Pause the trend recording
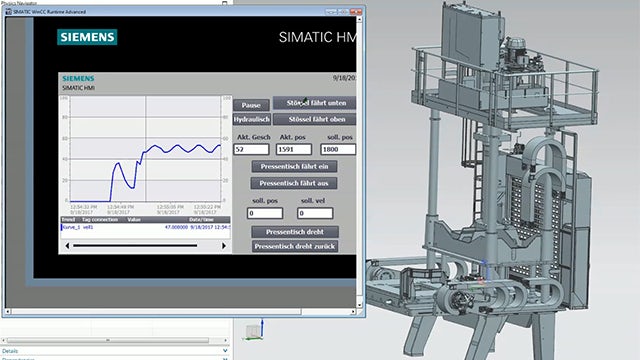Viewport: 640px width, 360px height. point(251,105)
